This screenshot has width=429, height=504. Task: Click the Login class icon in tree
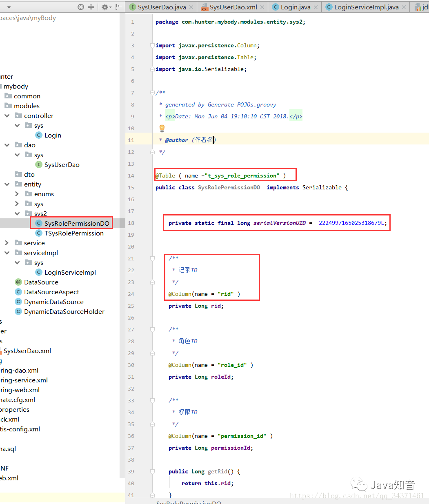tap(39, 135)
